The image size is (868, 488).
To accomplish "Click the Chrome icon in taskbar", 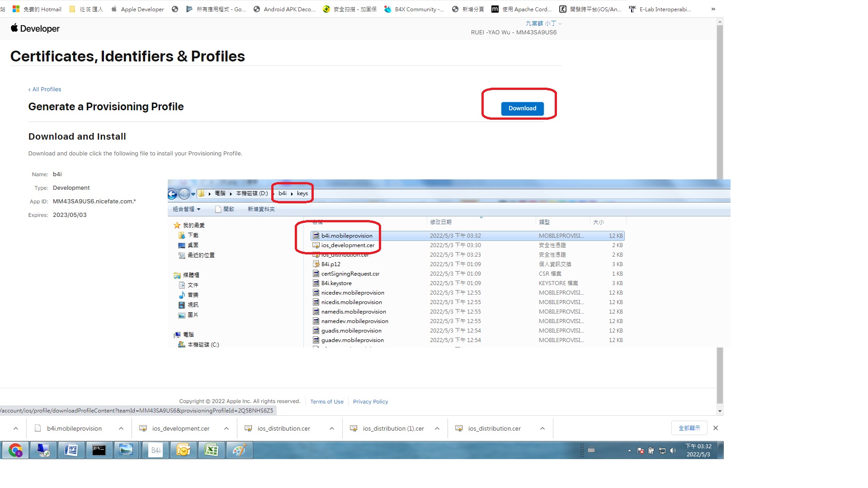I will click(15, 450).
